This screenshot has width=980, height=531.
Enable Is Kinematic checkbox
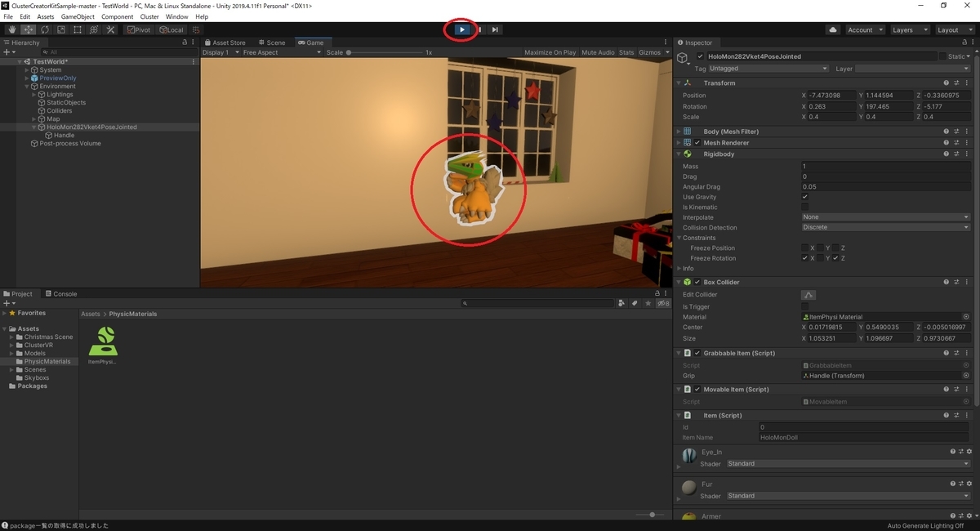(x=805, y=207)
